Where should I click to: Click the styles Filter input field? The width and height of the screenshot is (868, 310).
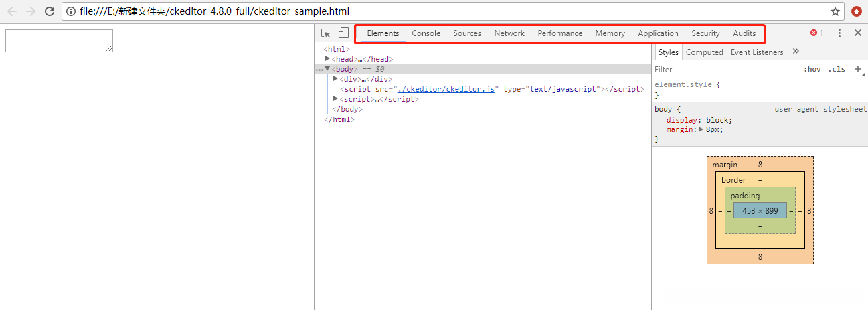point(726,70)
